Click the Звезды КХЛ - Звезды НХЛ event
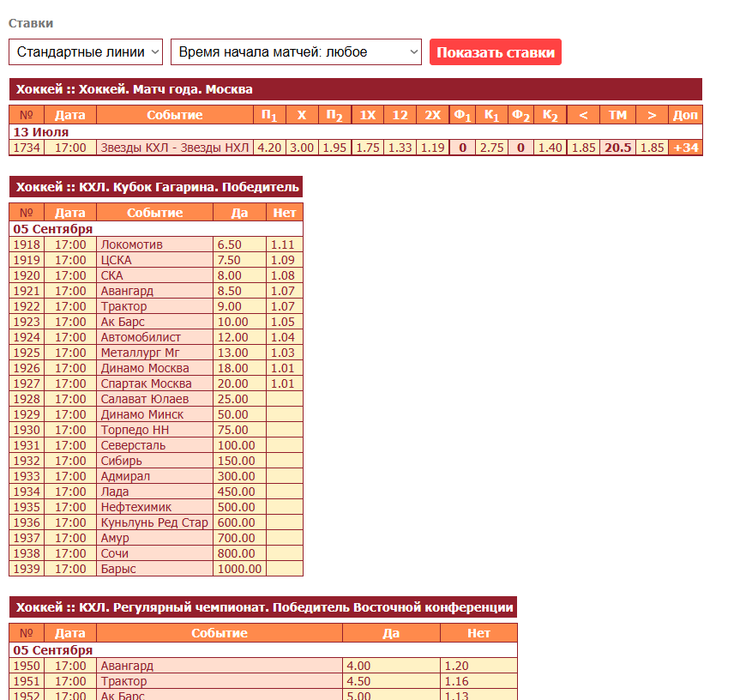Image resolution: width=752 pixels, height=700 pixels. tap(175, 148)
